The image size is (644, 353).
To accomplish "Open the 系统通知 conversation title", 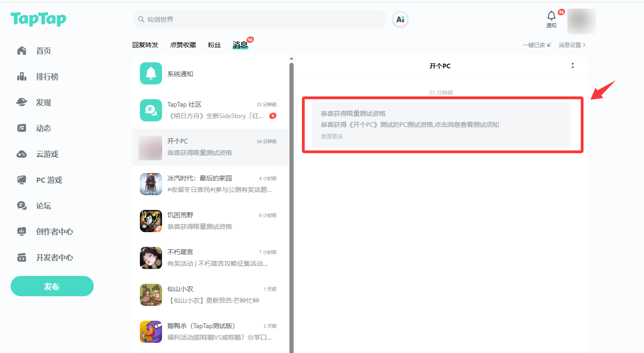I will (x=180, y=74).
